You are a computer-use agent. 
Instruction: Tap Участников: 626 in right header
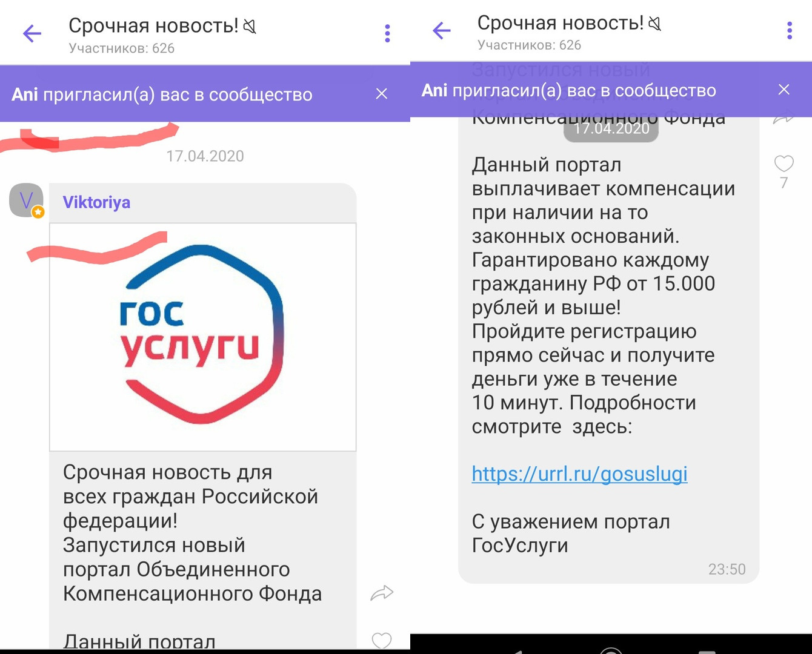pos(529,45)
